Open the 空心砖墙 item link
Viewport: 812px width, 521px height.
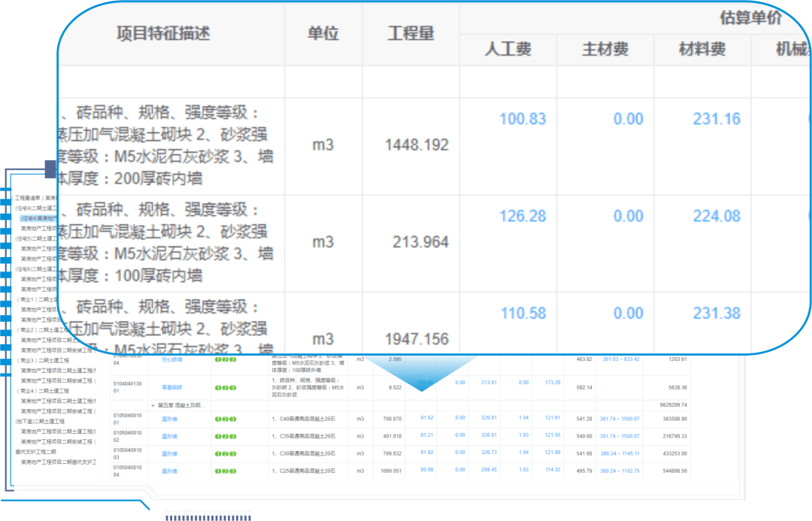click(x=172, y=359)
